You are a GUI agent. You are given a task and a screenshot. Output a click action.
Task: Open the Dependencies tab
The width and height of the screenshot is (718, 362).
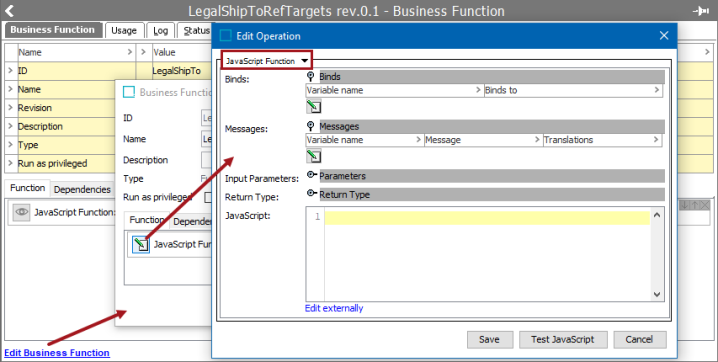pyautogui.click(x=82, y=189)
